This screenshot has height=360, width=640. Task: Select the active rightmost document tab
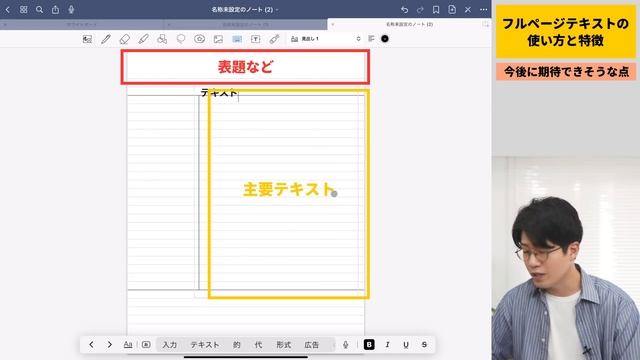(409, 24)
